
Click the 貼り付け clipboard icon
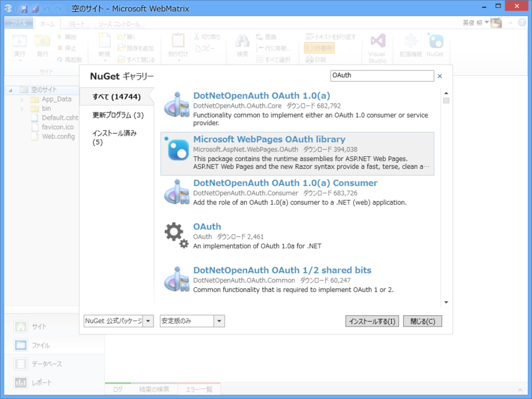(x=178, y=41)
